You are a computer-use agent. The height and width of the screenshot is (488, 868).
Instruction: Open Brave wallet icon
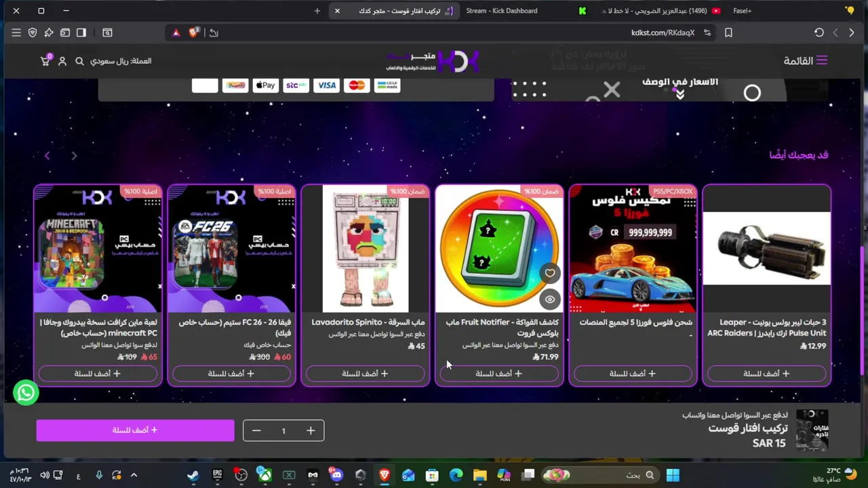65,33
